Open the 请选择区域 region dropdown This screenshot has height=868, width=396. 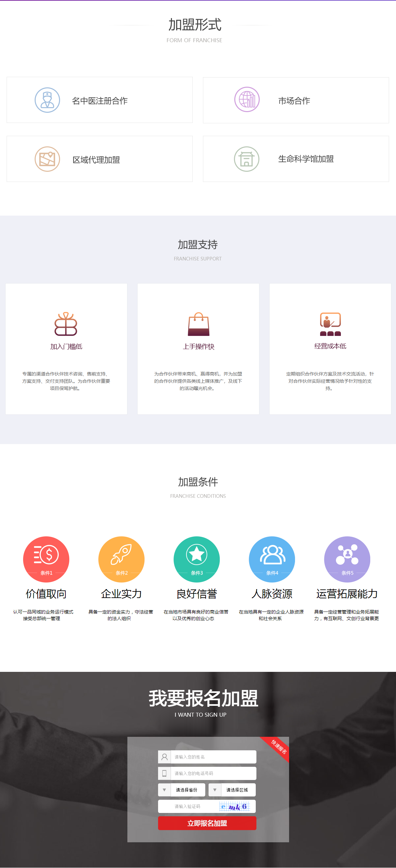[x=238, y=790]
